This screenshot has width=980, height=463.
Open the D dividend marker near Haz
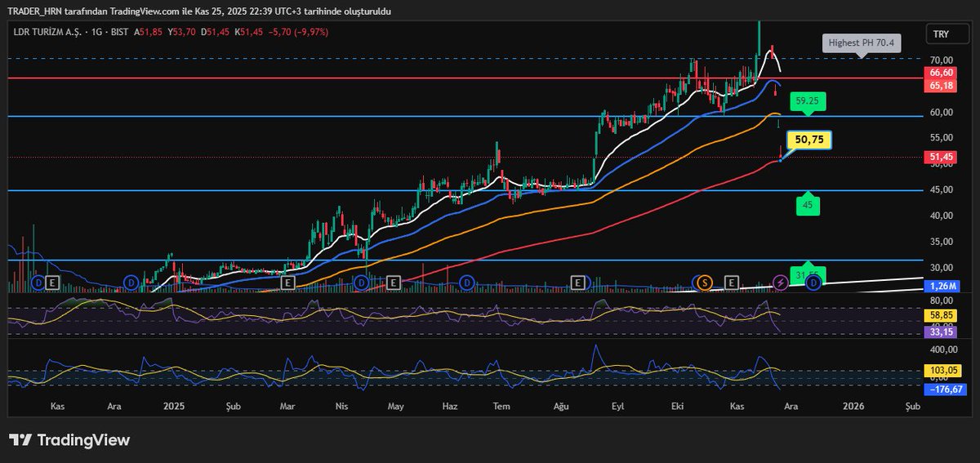click(x=466, y=283)
